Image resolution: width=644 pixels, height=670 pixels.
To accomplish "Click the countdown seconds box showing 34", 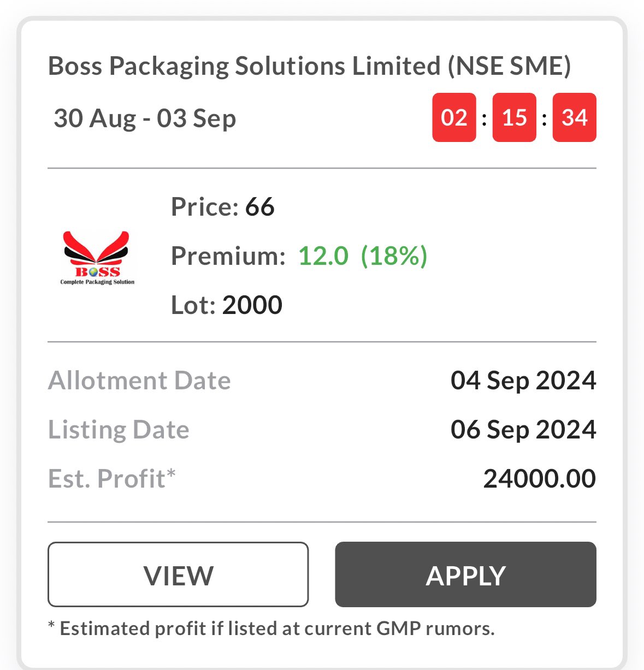I will point(574,117).
